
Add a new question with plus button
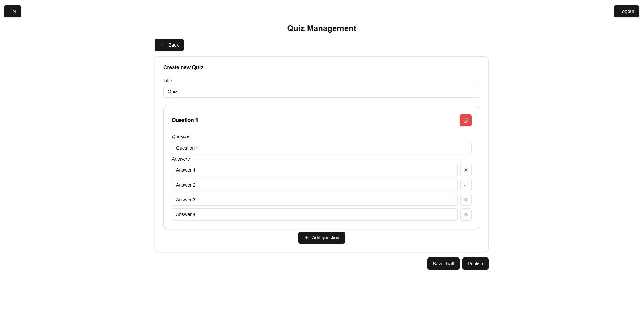(x=321, y=238)
